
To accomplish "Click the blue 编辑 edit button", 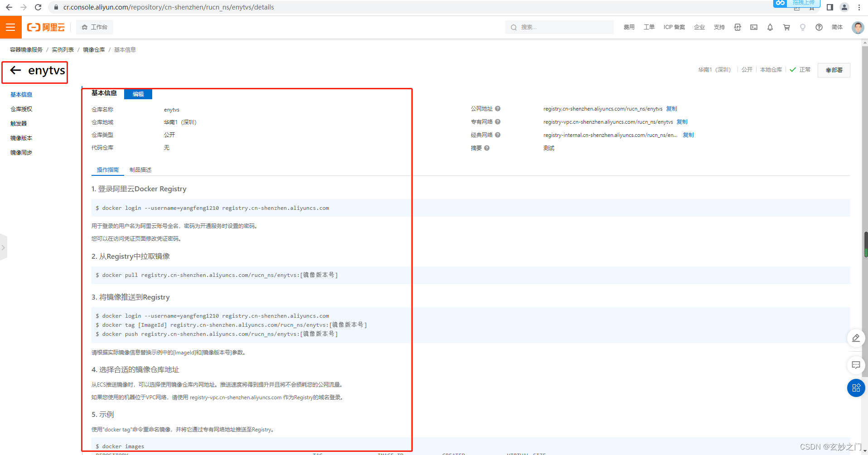I will pos(138,94).
